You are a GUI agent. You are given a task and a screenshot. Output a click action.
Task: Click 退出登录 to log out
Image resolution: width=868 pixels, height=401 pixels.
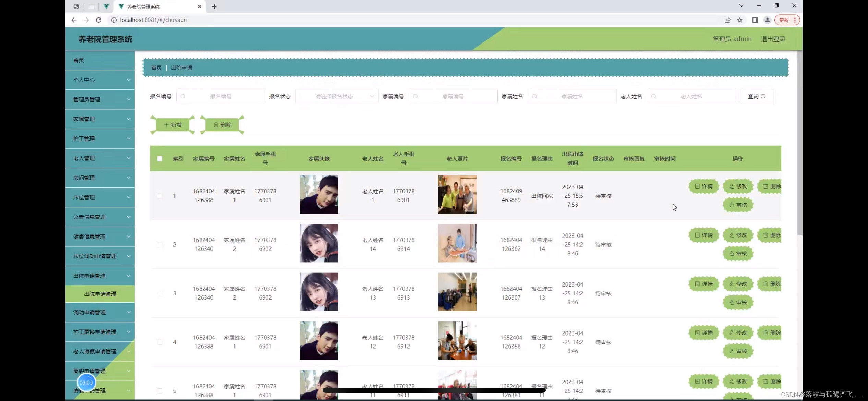click(x=773, y=39)
